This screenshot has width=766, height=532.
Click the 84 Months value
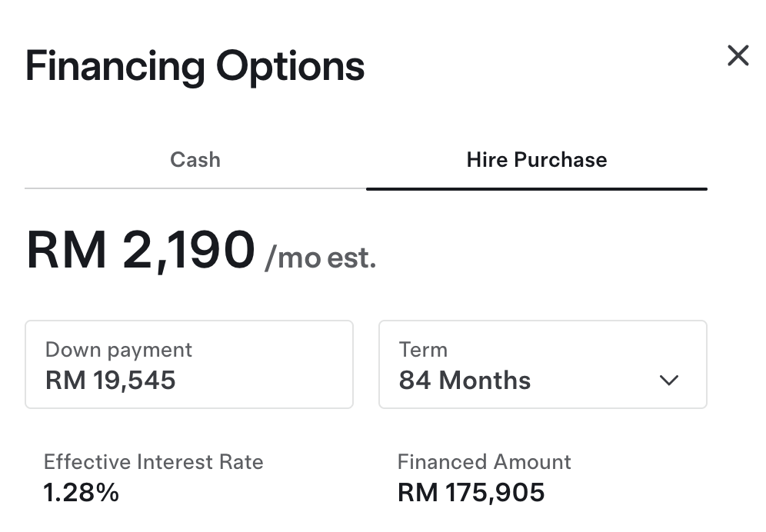pyautogui.click(x=465, y=380)
